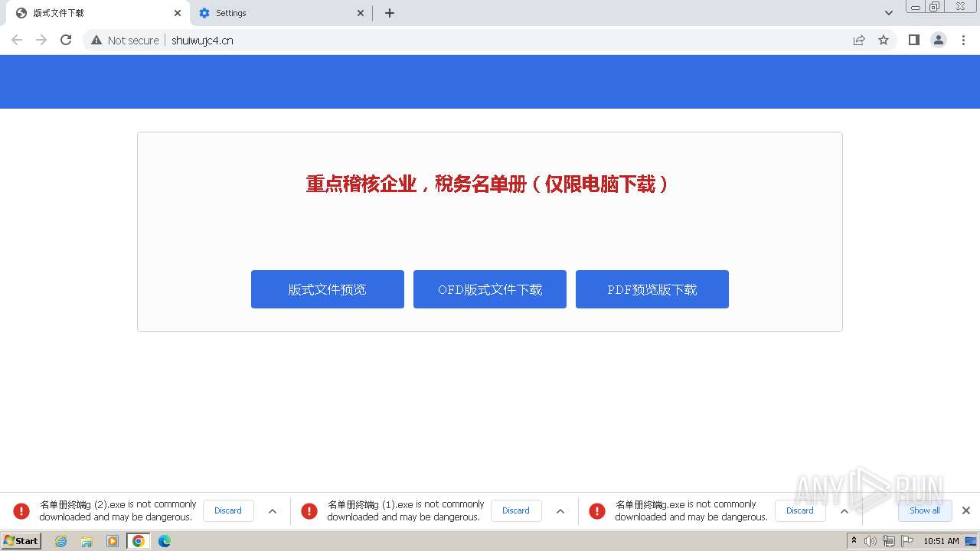The height and width of the screenshot is (551, 980).
Task: Click the red heading 重点稽核企业，税务名单册
Action: pos(487,184)
